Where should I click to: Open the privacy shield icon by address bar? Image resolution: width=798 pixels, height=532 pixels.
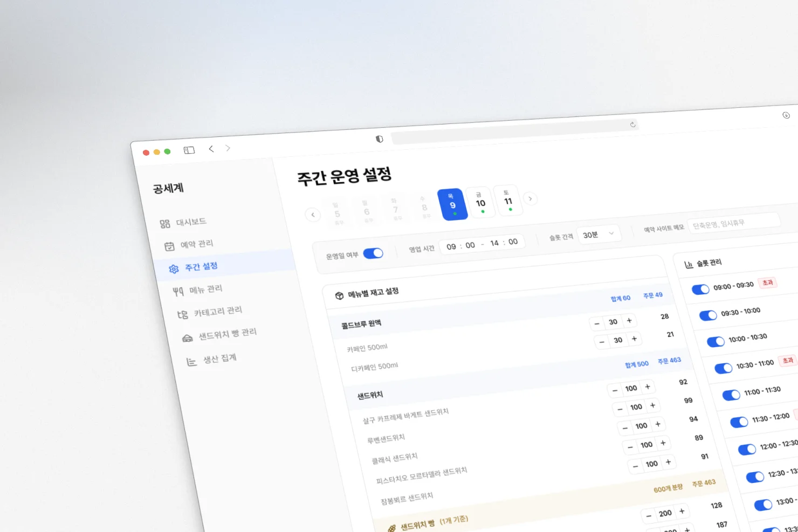click(380, 139)
